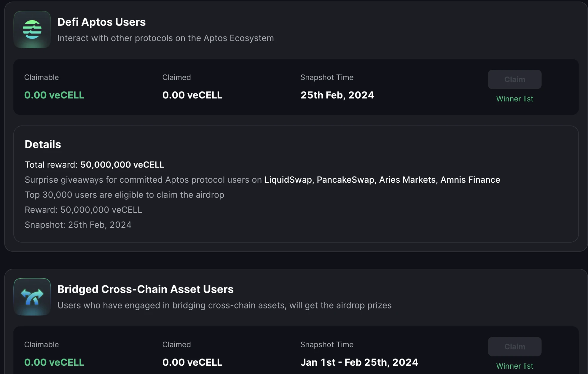Click the Aries Markets protocol name
Image resolution: width=588 pixels, height=374 pixels.
[407, 180]
